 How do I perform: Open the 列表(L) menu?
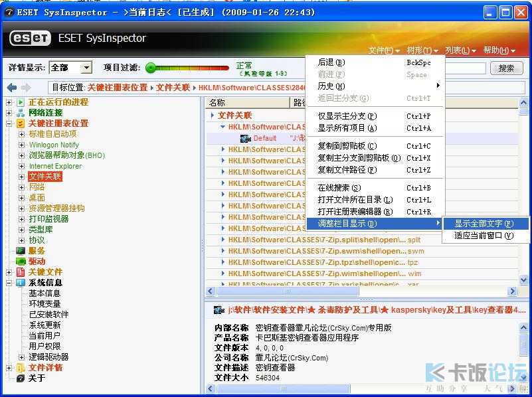point(460,50)
